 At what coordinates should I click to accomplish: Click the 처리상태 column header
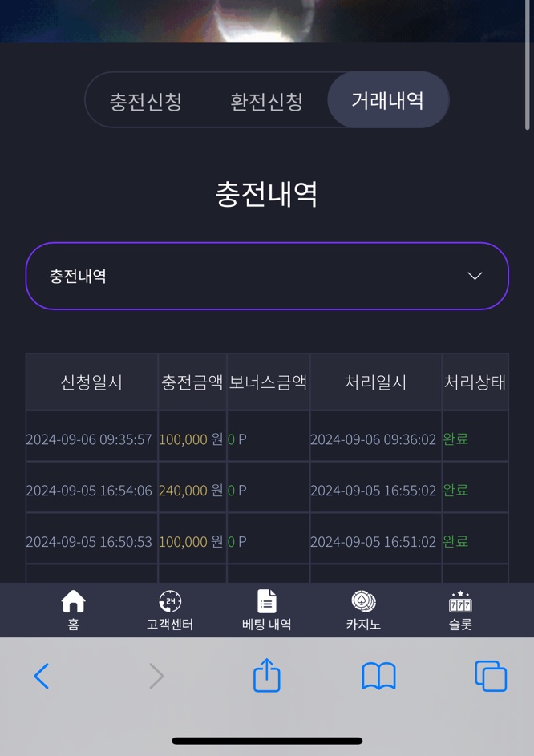click(x=475, y=382)
